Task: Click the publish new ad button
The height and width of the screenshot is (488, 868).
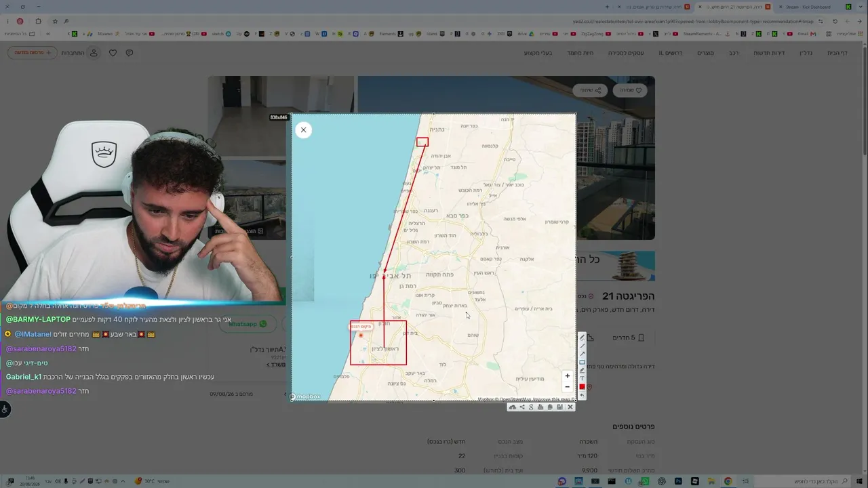Action: point(32,53)
